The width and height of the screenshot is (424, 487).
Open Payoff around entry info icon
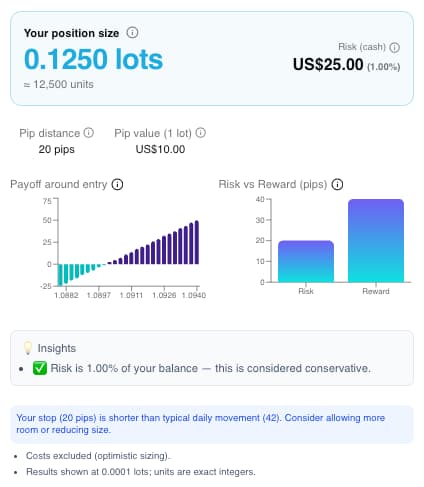tap(117, 184)
